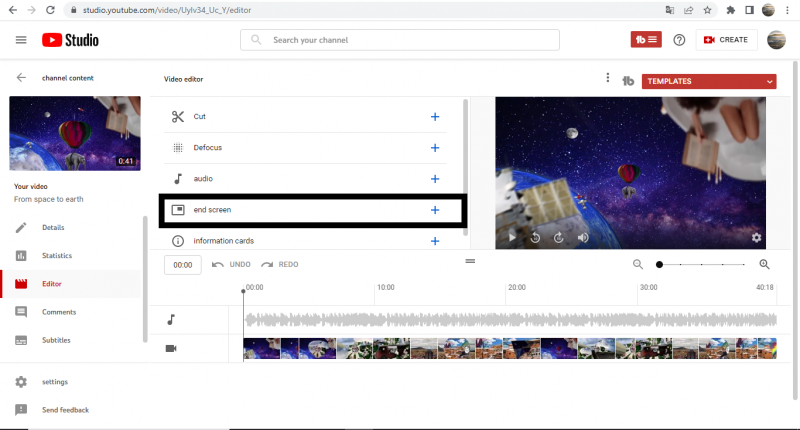Screen dimensions: 800x430
Task: Click the Cut scissors icon
Action: (178, 117)
